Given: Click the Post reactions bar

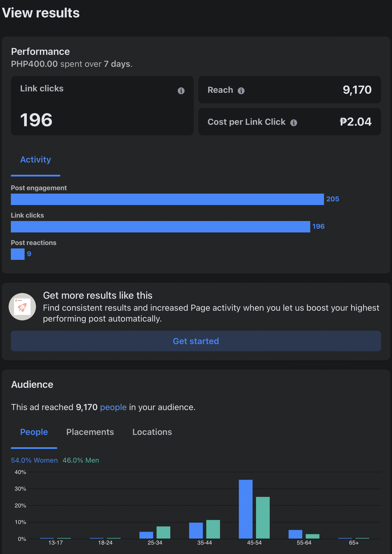Looking at the screenshot, I should point(18,254).
